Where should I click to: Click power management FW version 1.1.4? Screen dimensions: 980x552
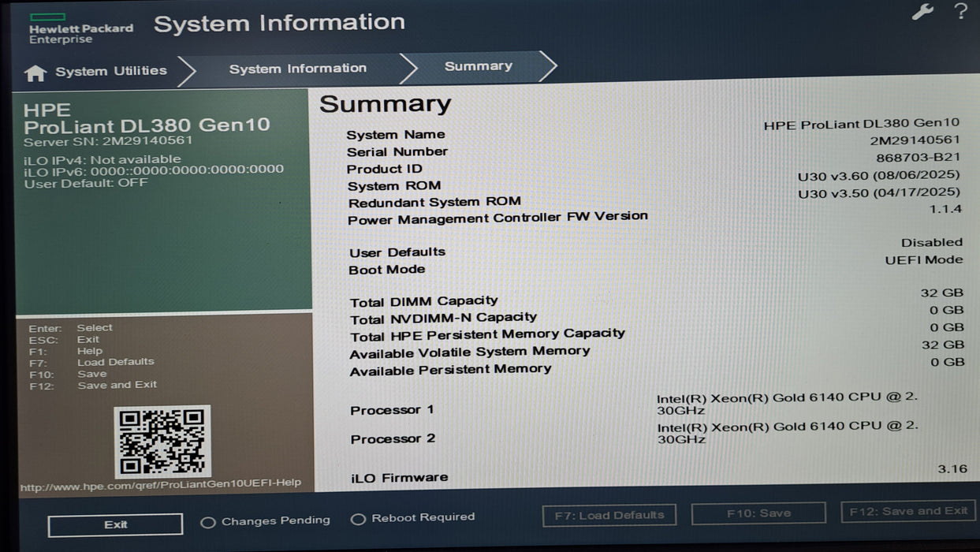946,210
